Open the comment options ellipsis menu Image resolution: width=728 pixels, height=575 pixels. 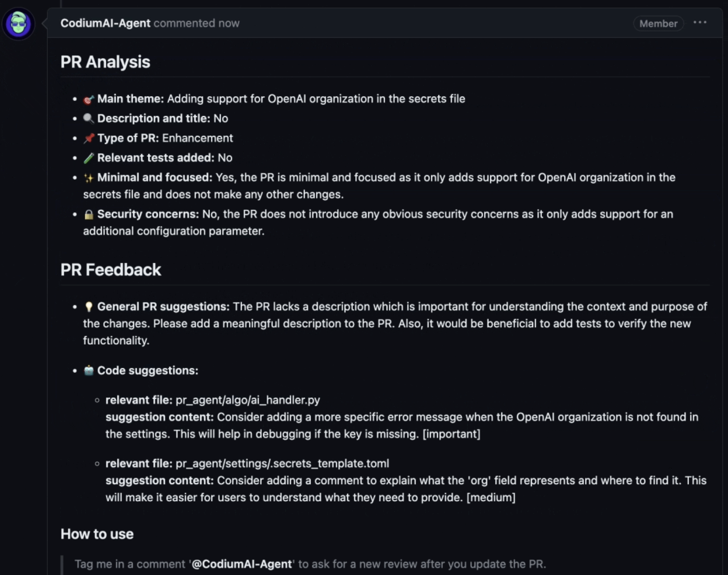coord(700,23)
